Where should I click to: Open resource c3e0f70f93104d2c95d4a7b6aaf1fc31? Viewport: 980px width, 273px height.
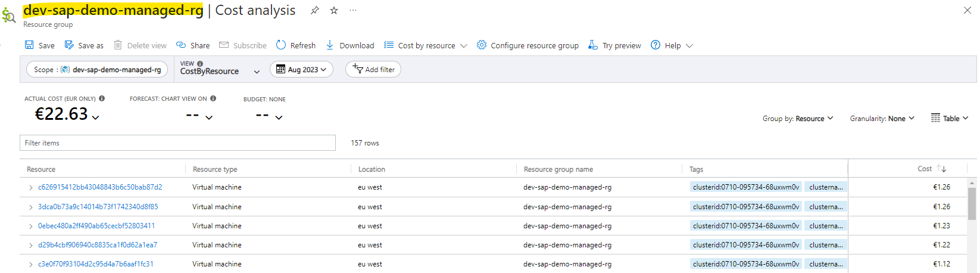pos(96,264)
